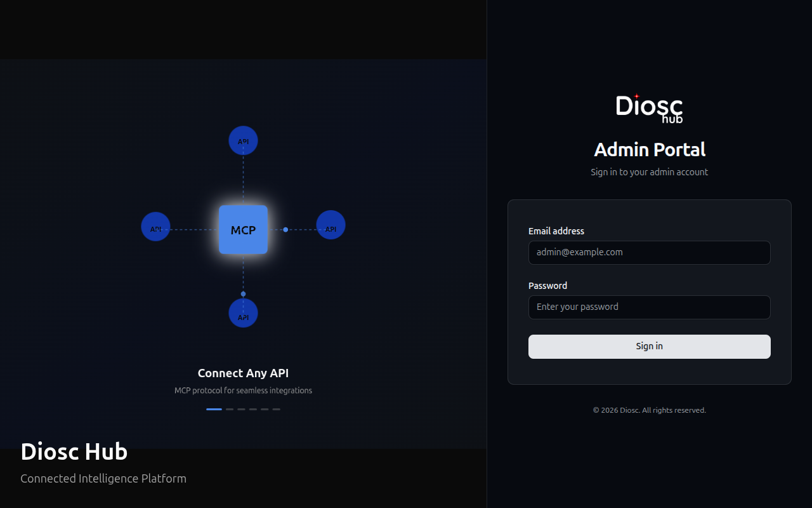This screenshot has width=812, height=508.
Task: Select the central MCP hub icon
Action: tap(243, 230)
